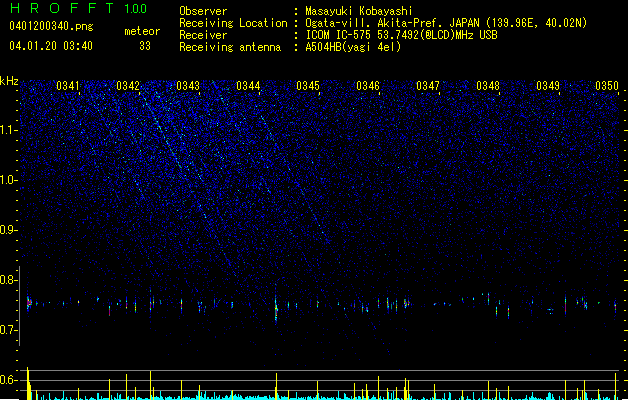The width and height of the screenshot is (629, 400).
Task: Click observer name Masayuki Kobayashi
Action: coord(359,11)
